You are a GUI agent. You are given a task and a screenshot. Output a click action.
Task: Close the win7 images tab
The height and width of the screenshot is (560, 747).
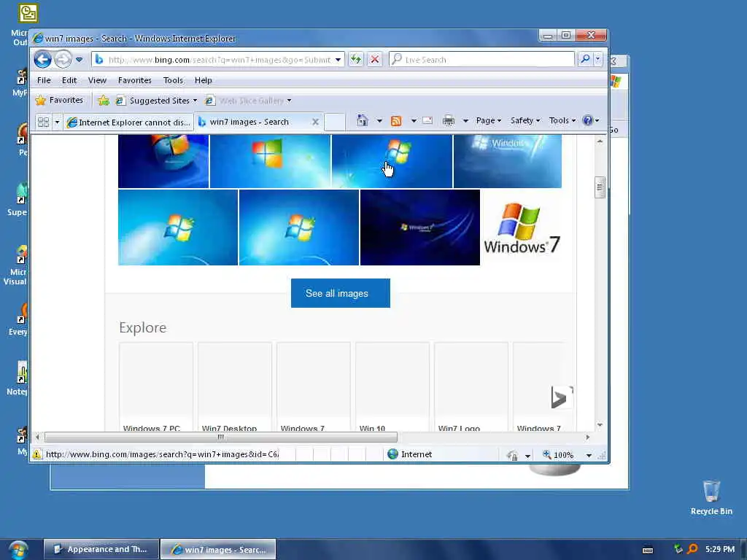[x=315, y=122]
